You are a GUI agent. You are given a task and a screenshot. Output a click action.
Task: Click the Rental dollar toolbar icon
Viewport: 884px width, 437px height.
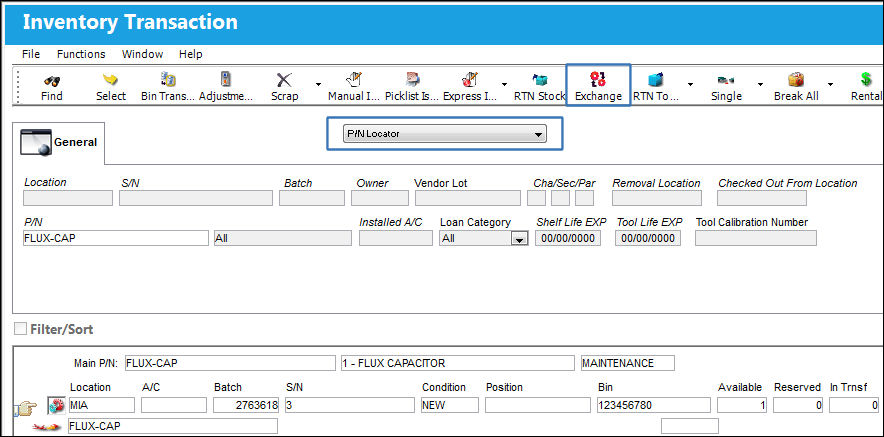point(866,80)
